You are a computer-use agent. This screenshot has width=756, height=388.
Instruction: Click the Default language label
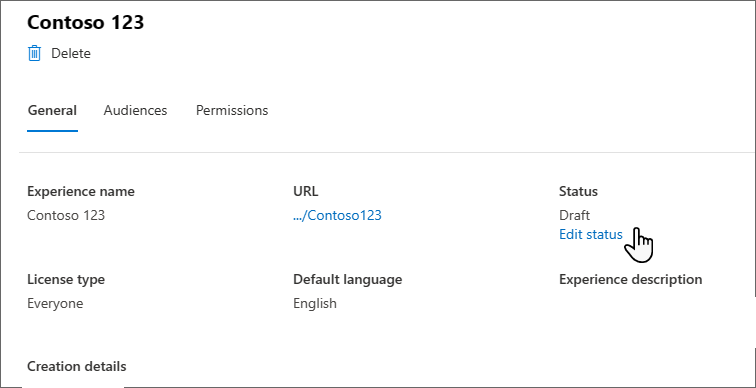click(348, 279)
